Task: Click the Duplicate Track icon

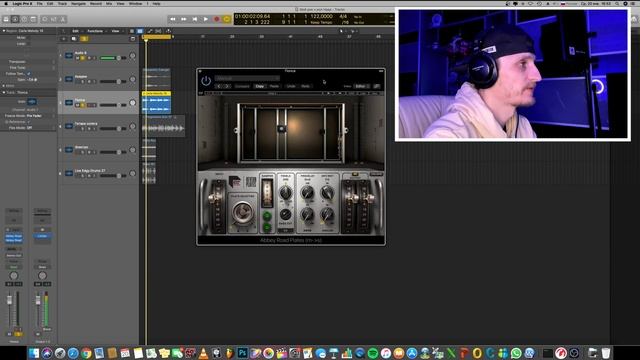Action: (x=74, y=39)
